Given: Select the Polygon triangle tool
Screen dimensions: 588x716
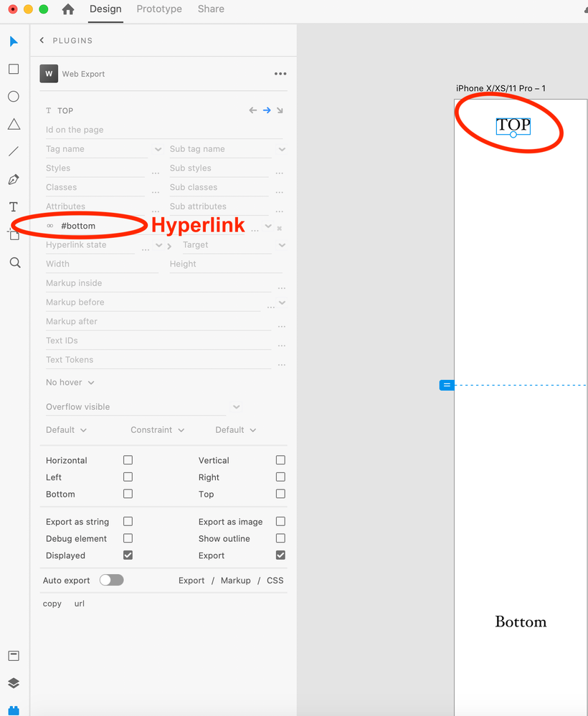Looking at the screenshot, I should click(14, 125).
